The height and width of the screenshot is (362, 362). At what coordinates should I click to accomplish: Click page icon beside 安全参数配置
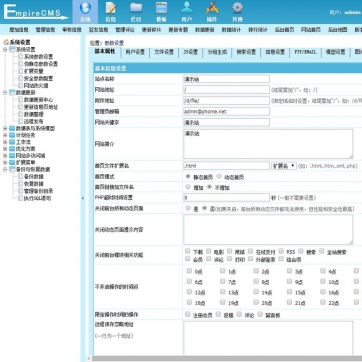pos(21,78)
